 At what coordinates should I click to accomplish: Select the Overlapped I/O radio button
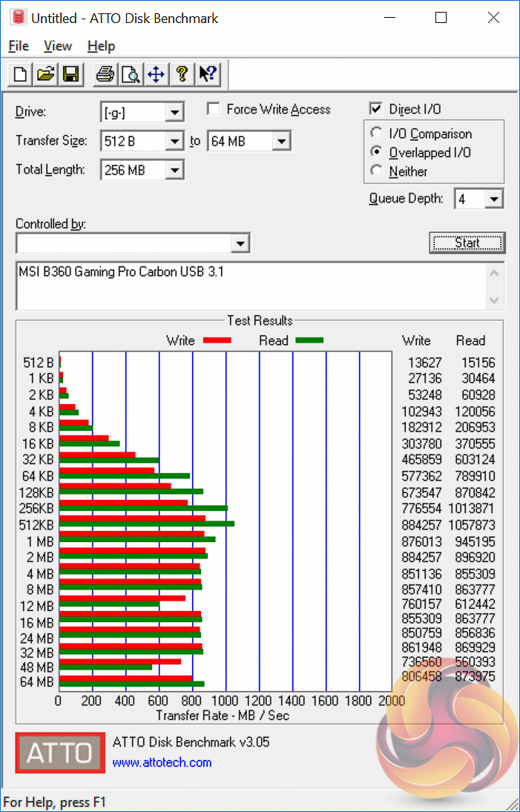[377, 152]
